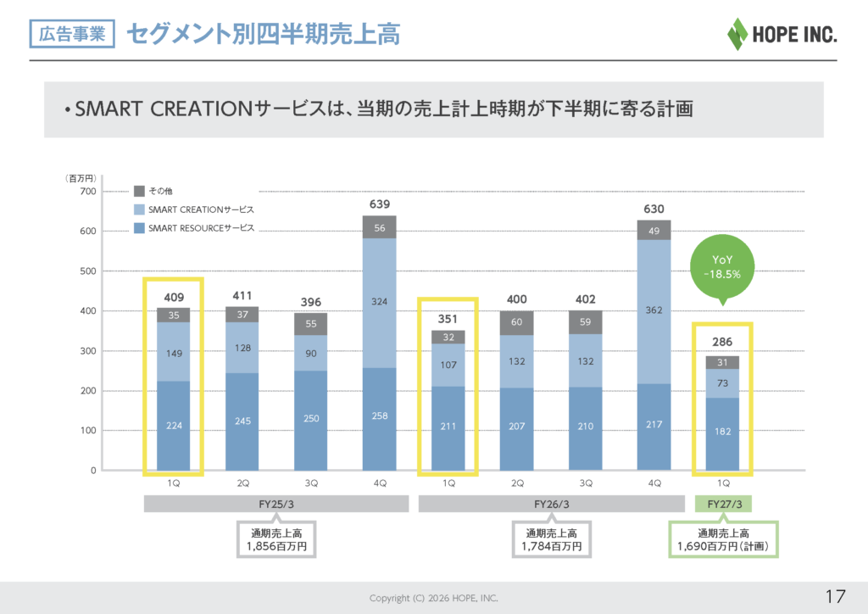The width and height of the screenshot is (868, 614).
Task: Click the FY25/3 period band
Action: (x=276, y=504)
